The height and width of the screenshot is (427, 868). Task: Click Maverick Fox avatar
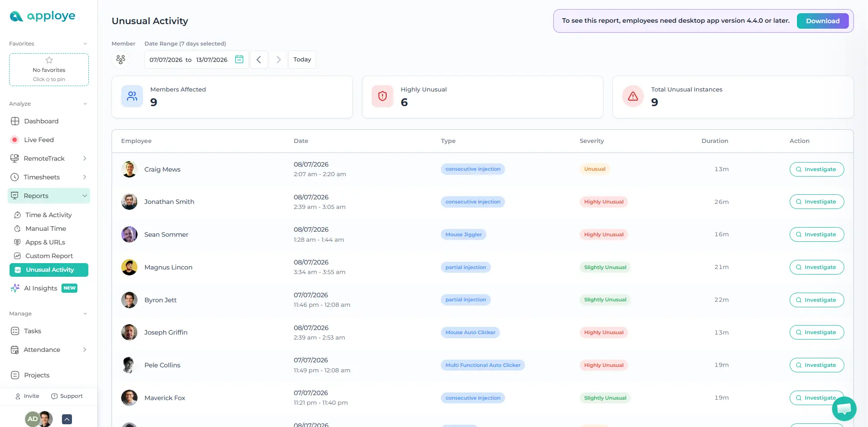tap(129, 398)
